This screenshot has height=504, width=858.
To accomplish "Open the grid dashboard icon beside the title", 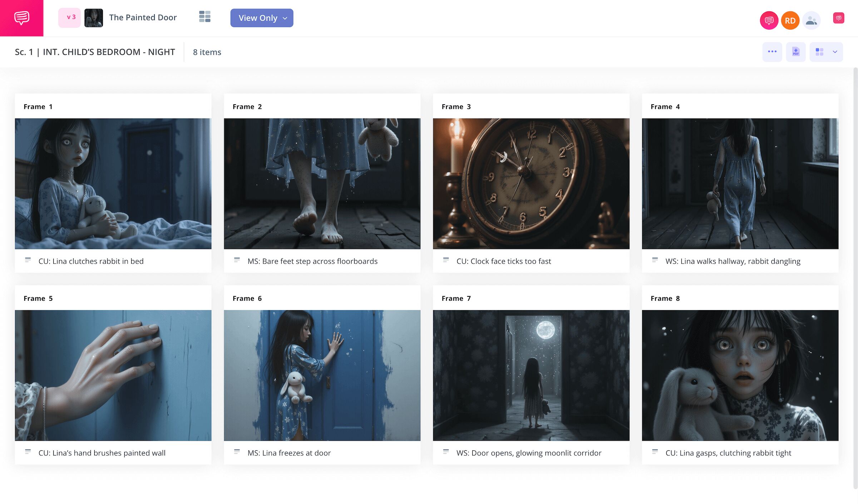I will [x=204, y=17].
